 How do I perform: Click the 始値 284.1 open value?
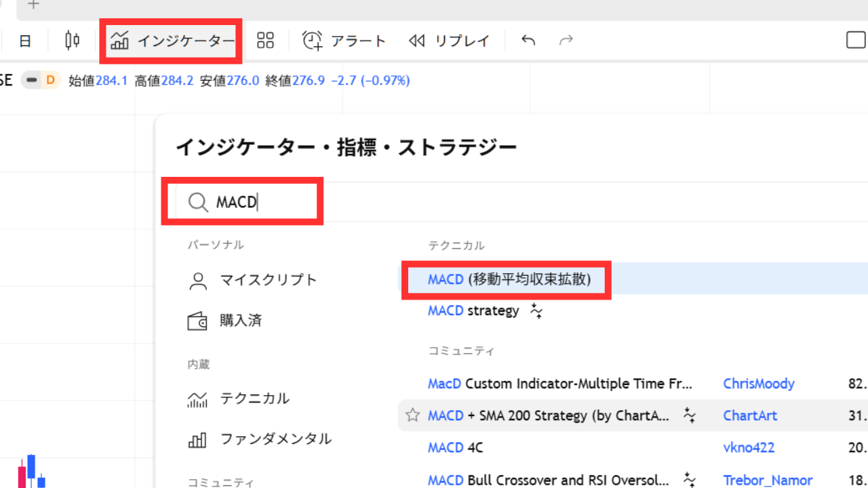click(98, 81)
